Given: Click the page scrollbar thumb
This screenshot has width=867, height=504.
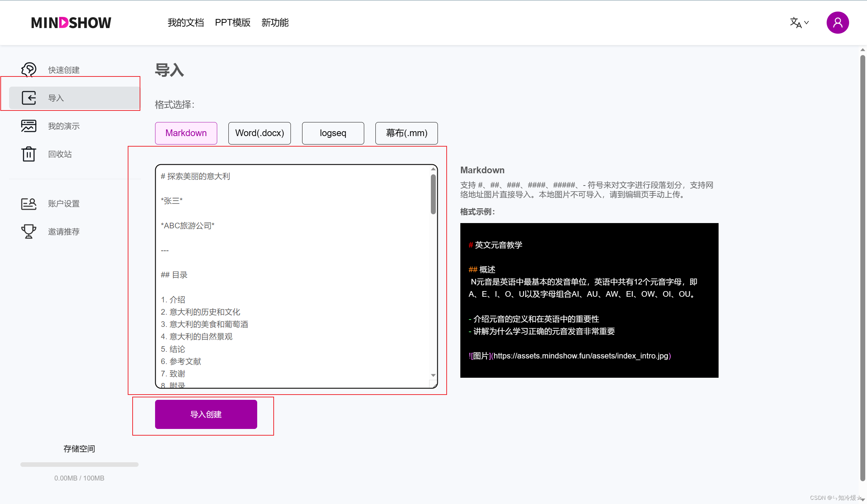Looking at the screenshot, I should pos(863,268).
